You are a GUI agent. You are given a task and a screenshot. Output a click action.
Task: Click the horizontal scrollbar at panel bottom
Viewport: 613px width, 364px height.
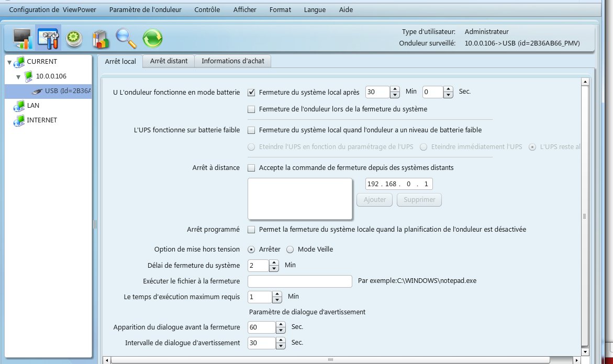(330, 360)
